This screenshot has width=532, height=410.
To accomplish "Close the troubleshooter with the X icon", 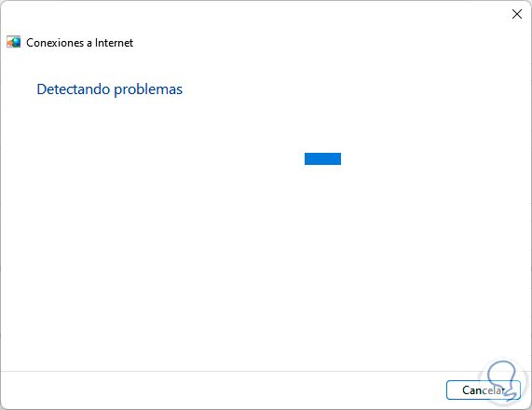I will pos(517,14).
